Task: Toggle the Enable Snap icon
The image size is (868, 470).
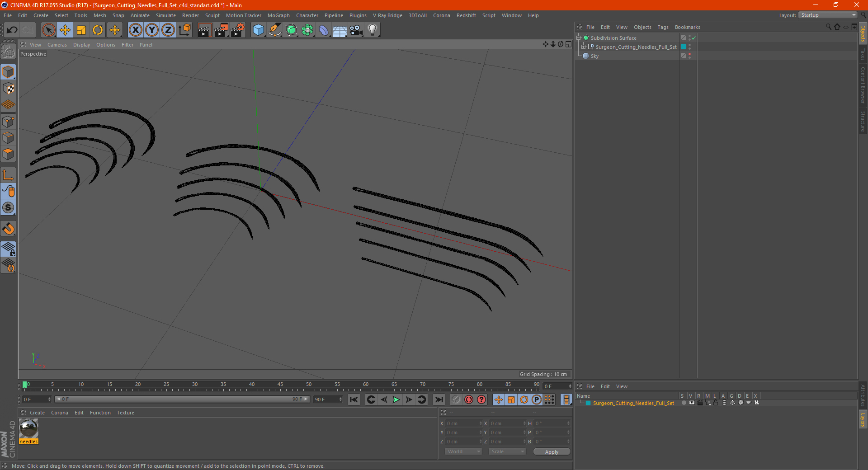Action: 8,229
